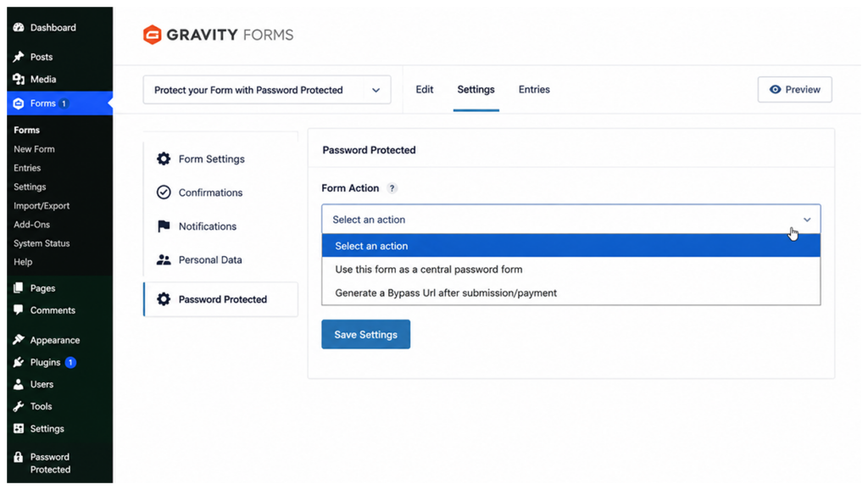Image resolution: width=868 pixels, height=490 pixels.
Task: Open the Forms Settings submenu link
Action: [30, 187]
